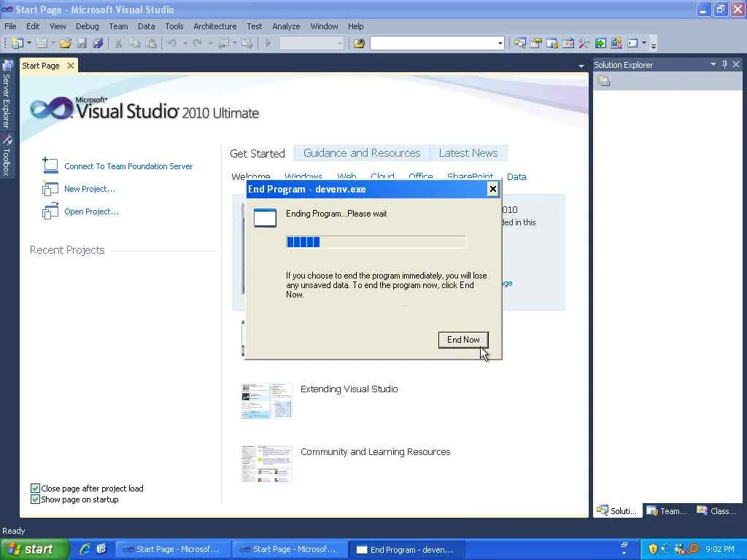Open the Solution Configurations combo box
Screen dimensions: 747x560
click(311, 43)
